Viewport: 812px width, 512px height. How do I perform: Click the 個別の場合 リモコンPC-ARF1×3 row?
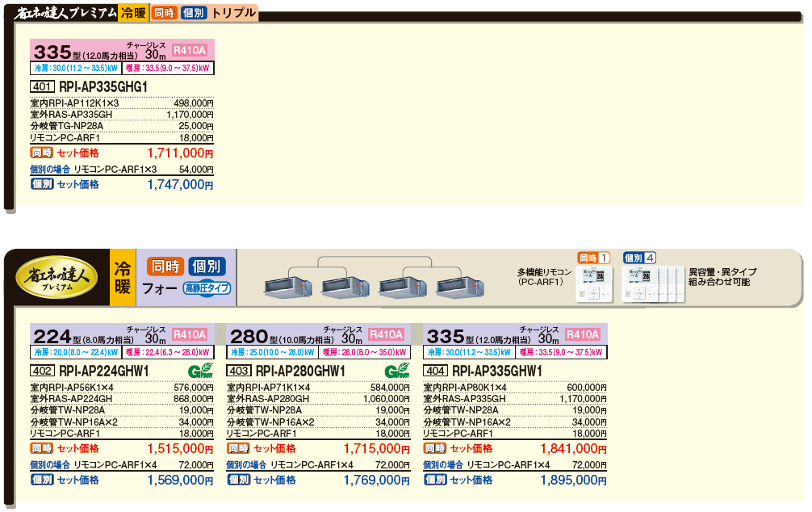point(122,170)
